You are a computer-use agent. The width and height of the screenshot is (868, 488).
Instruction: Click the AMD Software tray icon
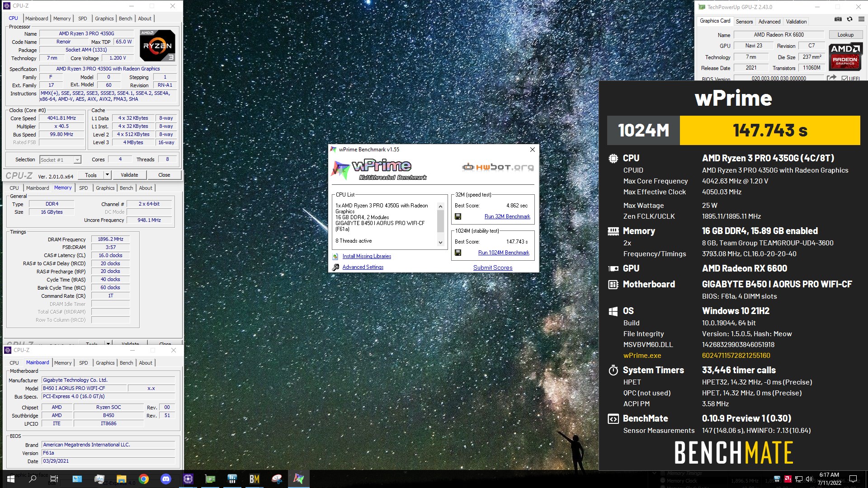(788, 479)
